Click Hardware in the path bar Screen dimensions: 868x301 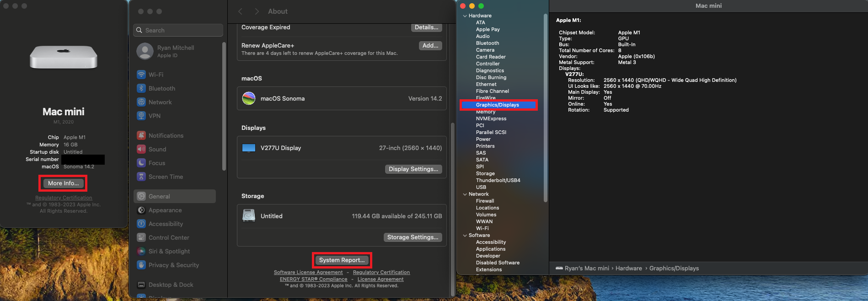(629, 269)
